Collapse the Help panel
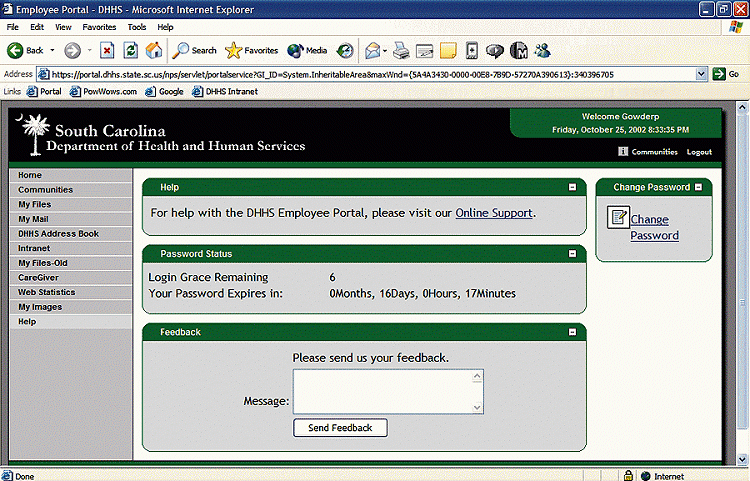The height and width of the screenshot is (481, 750). [x=572, y=187]
